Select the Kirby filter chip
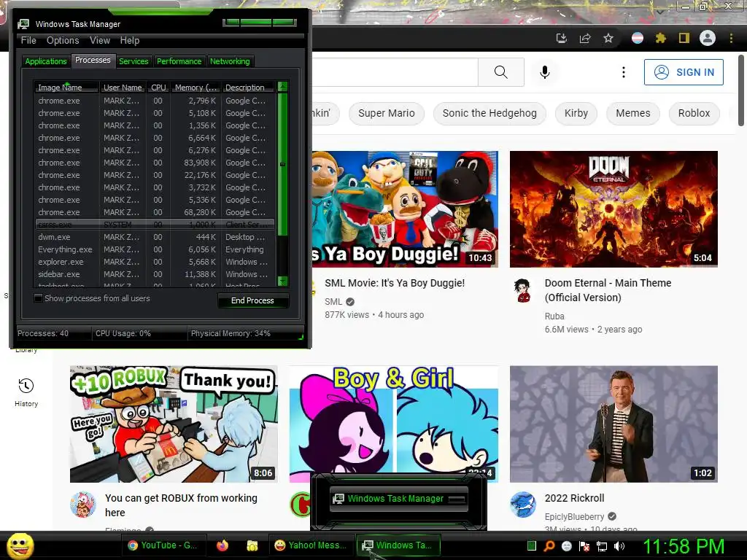 [x=576, y=113]
